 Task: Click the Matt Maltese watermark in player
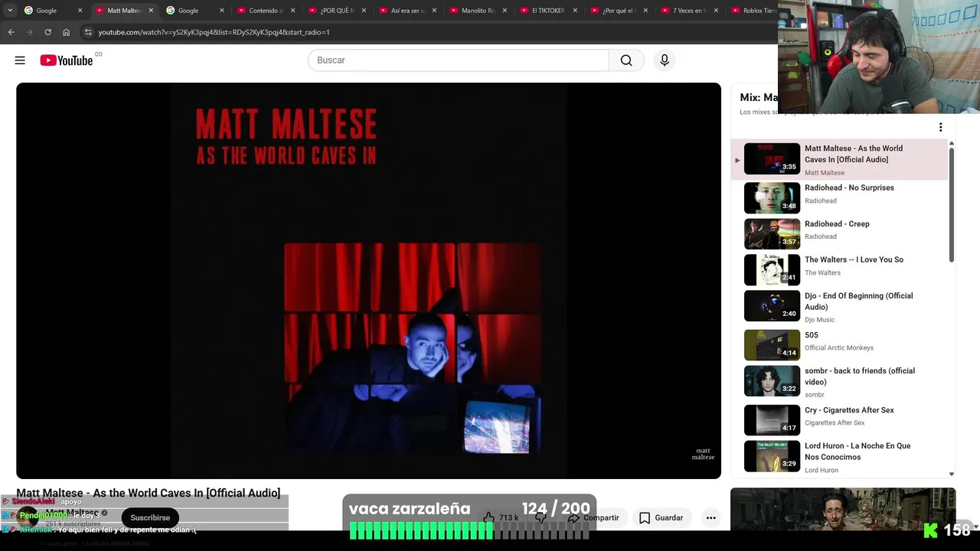(703, 454)
